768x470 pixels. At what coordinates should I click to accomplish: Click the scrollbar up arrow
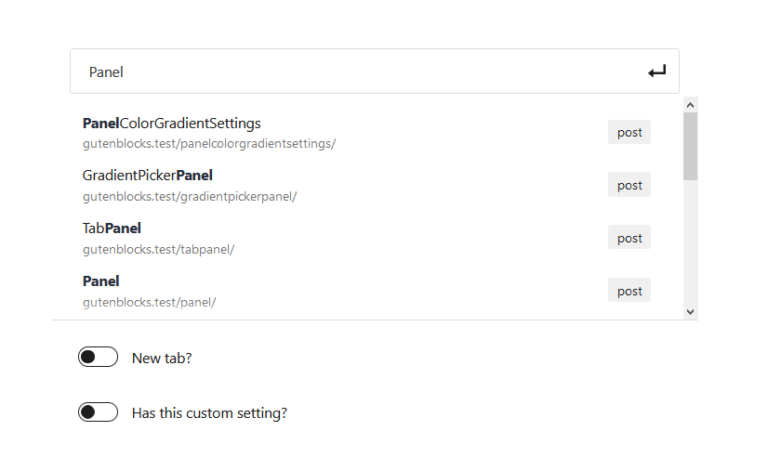coord(691,105)
